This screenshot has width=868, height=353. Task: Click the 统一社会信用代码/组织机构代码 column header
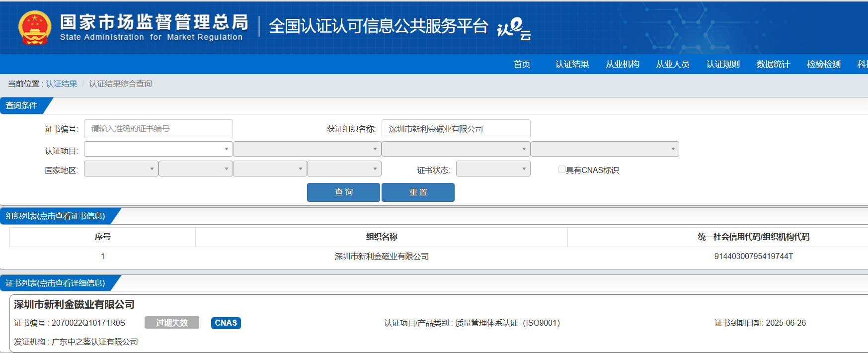click(x=753, y=237)
